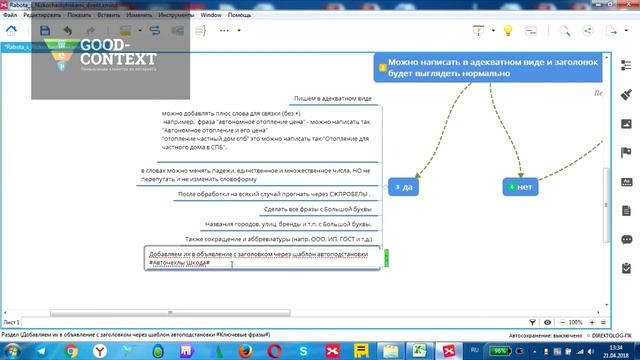
Task: Open the Gantt chart view icon
Action: [531, 31]
